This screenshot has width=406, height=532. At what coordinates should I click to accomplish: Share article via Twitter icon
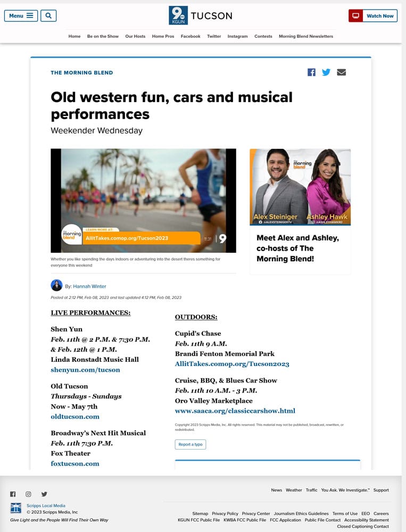click(326, 72)
